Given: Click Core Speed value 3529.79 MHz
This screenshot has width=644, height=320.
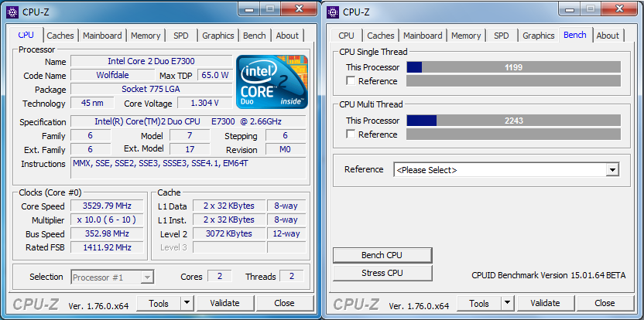Looking at the screenshot, I should click(107, 206).
